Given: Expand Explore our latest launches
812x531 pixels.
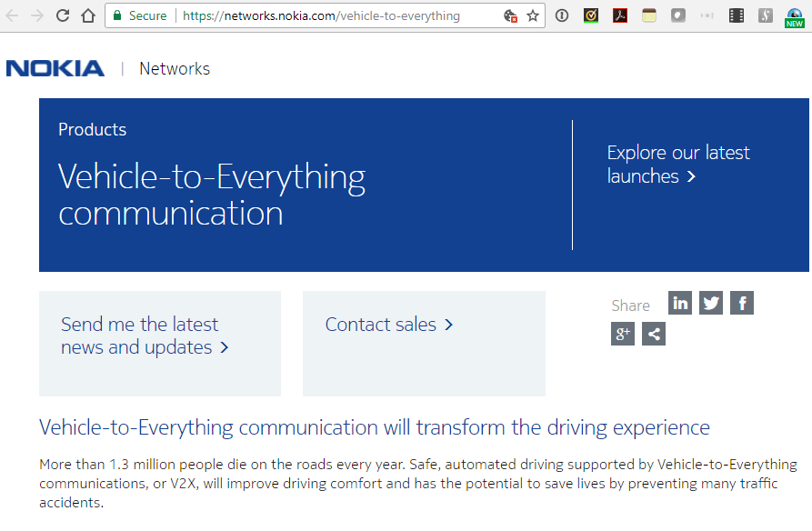Looking at the screenshot, I should click(x=678, y=164).
